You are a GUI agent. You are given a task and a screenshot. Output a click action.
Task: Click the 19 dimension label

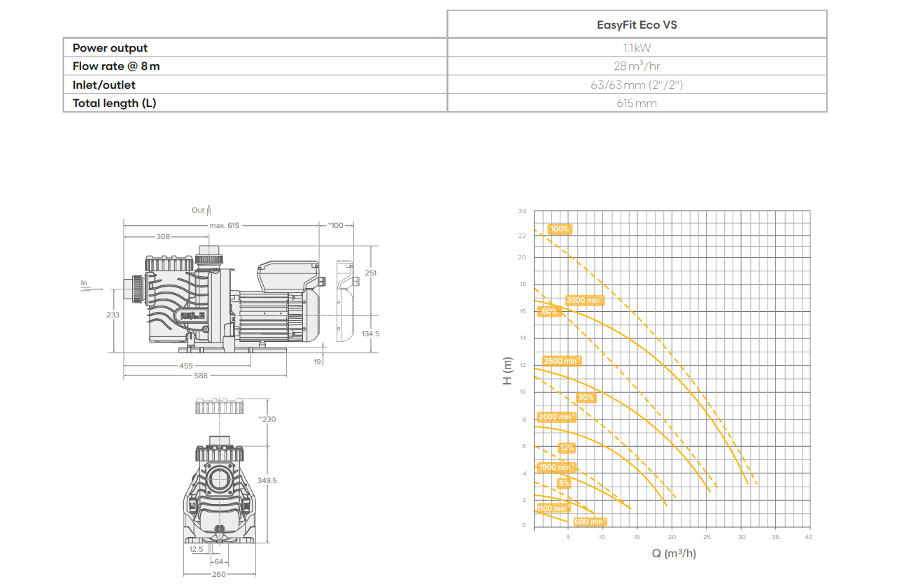tap(318, 361)
